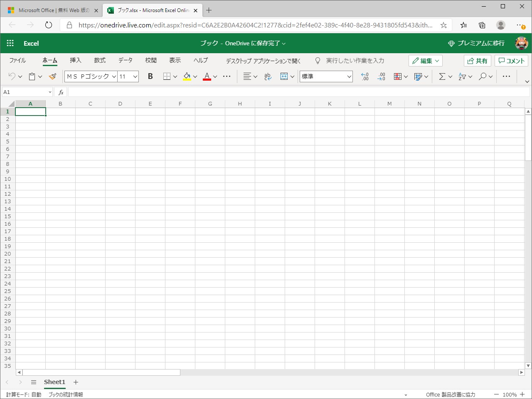
Task: Click the Conditional Formatting icon
Action: coord(397,76)
